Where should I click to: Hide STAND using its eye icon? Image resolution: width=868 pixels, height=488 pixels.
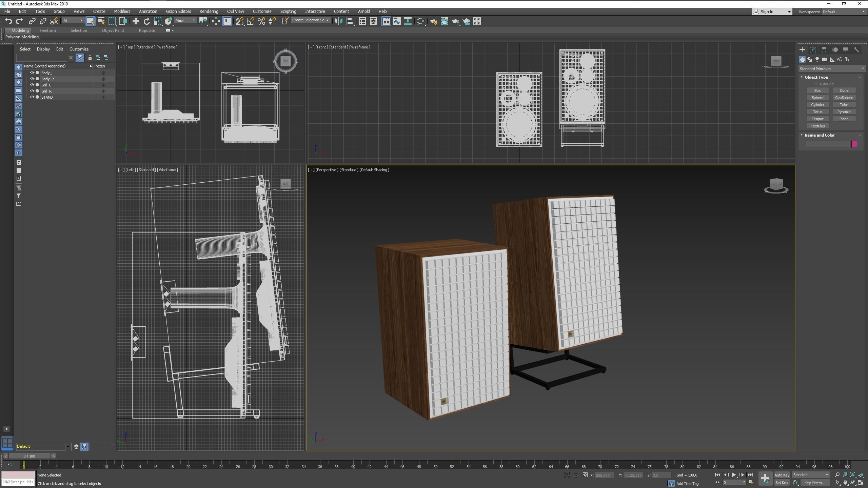32,97
